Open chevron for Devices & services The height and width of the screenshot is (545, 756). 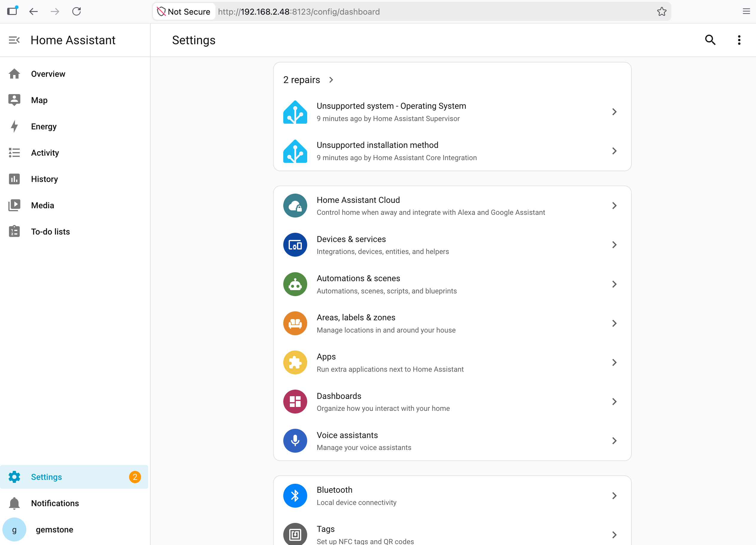click(x=614, y=245)
